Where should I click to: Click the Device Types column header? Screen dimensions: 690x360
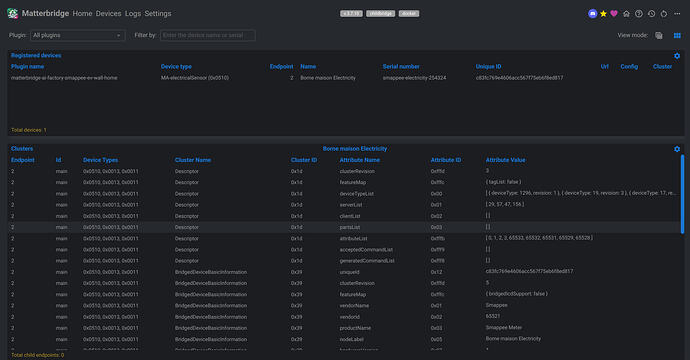pos(100,160)
